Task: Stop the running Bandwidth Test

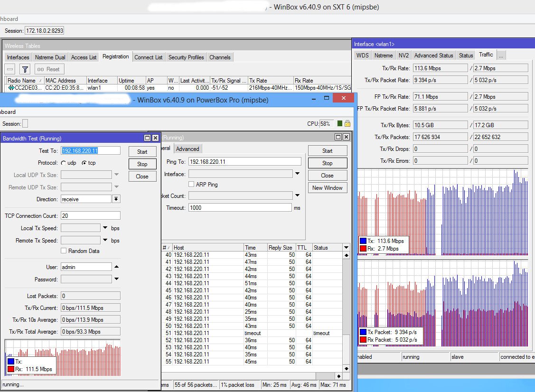Action: tap(142, 164)
